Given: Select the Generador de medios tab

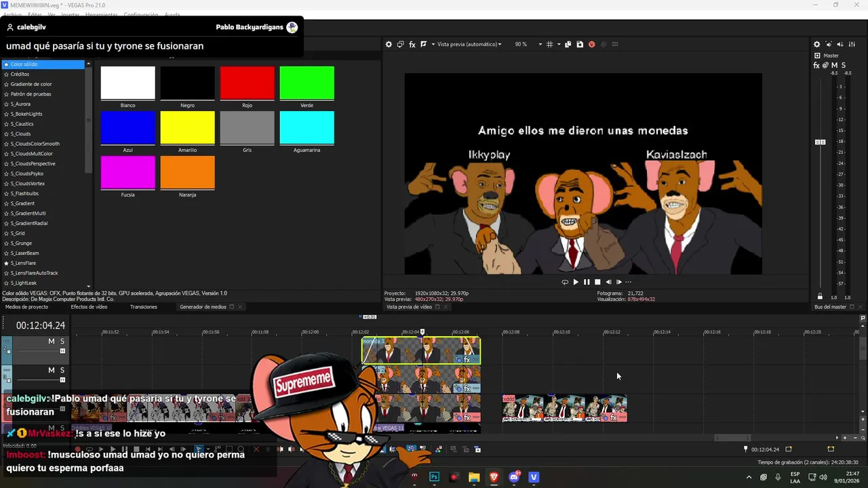Looking at the screenshot, I should tap(203, 307).
